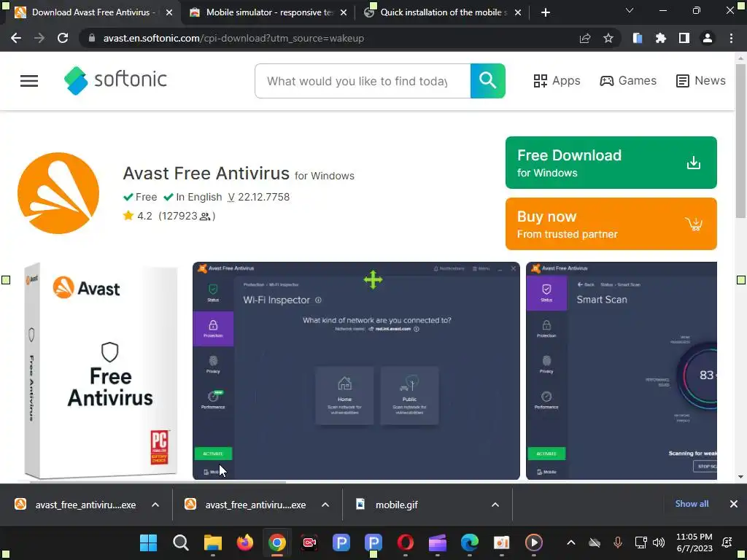Click the green search magnifier button
This screenshot has height=560, width=747.
[x=487, y=81]
